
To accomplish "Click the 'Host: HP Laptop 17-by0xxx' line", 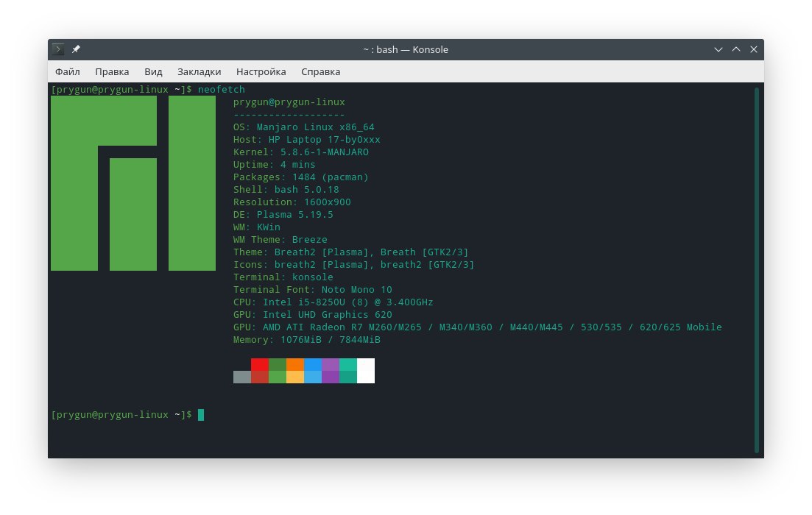I will pos(306,139).
